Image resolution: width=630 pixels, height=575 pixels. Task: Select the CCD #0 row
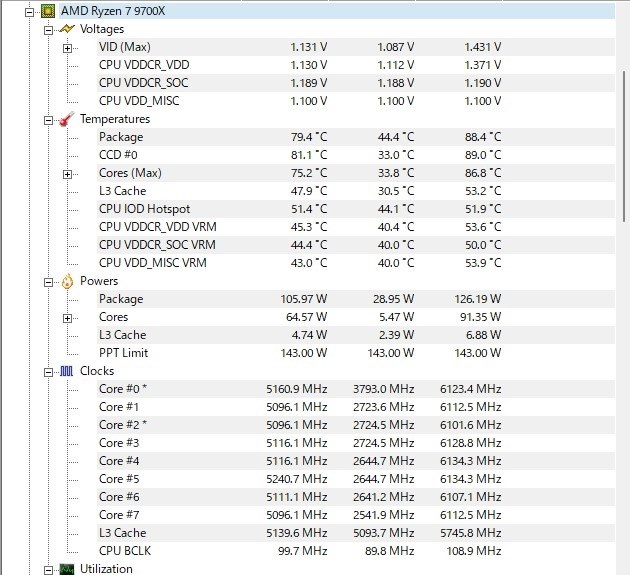click(x=356, y=155)
